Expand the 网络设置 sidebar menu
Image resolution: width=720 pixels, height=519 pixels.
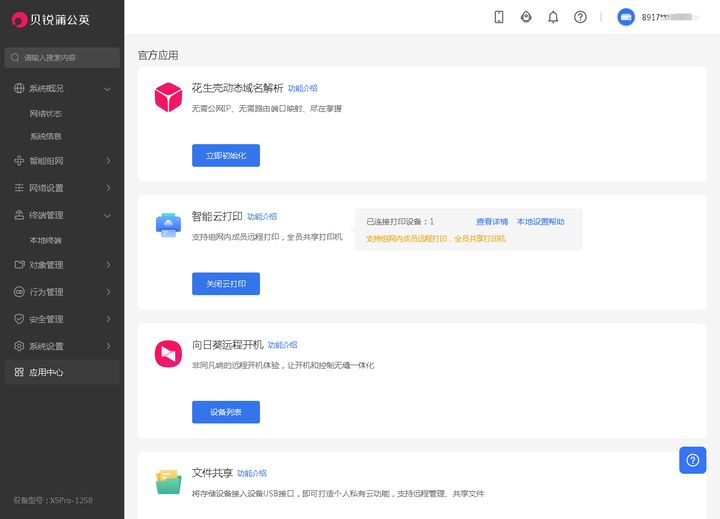click(x=61, y=188)
